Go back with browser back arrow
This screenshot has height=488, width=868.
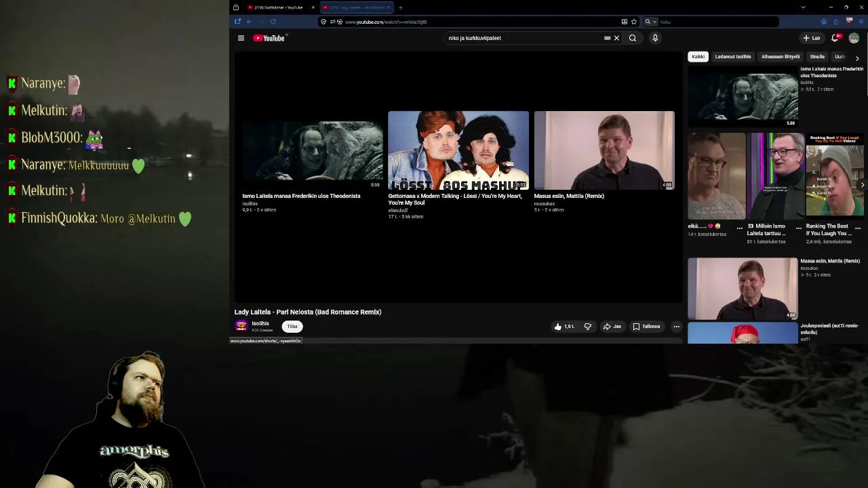[249, 22]
